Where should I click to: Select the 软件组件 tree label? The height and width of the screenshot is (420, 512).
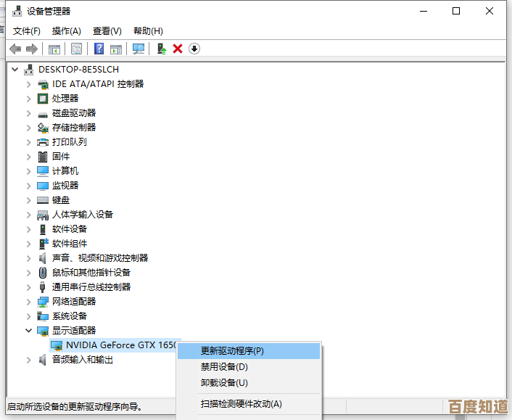pyautogui.click(x=70, y=244)
